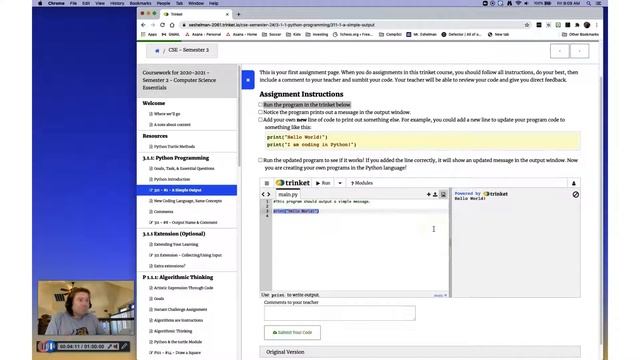Check 'Run the program in the trinket below'
The image size is (640, 360).
click(x=260, y=104)
